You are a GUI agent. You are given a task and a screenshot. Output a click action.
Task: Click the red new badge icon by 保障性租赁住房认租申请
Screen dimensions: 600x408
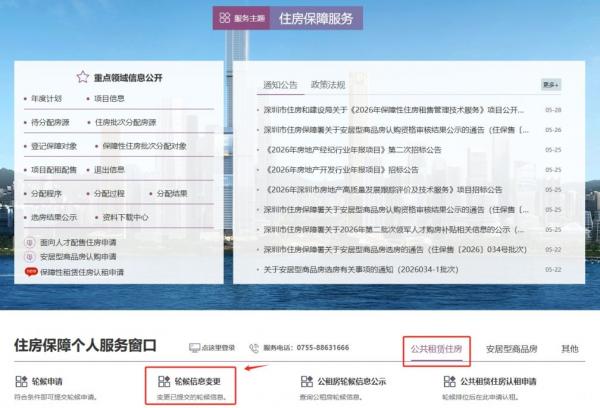point(31,272)
